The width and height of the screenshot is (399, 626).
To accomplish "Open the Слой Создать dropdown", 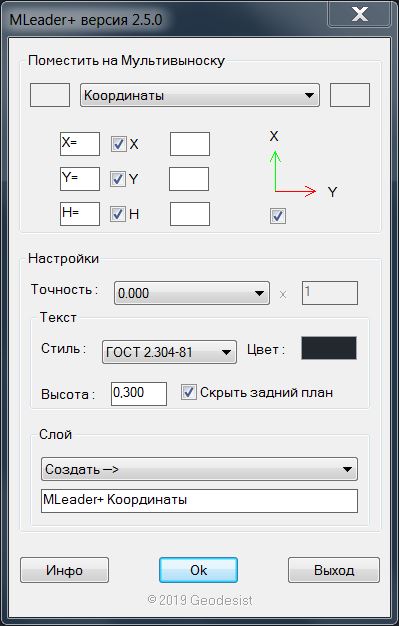I will coord(199,469).
